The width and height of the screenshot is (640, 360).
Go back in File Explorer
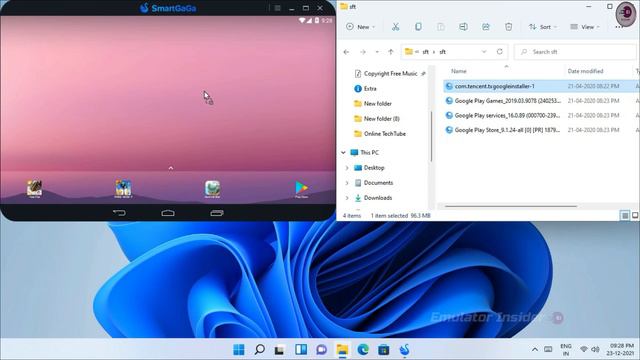[346, 52]
